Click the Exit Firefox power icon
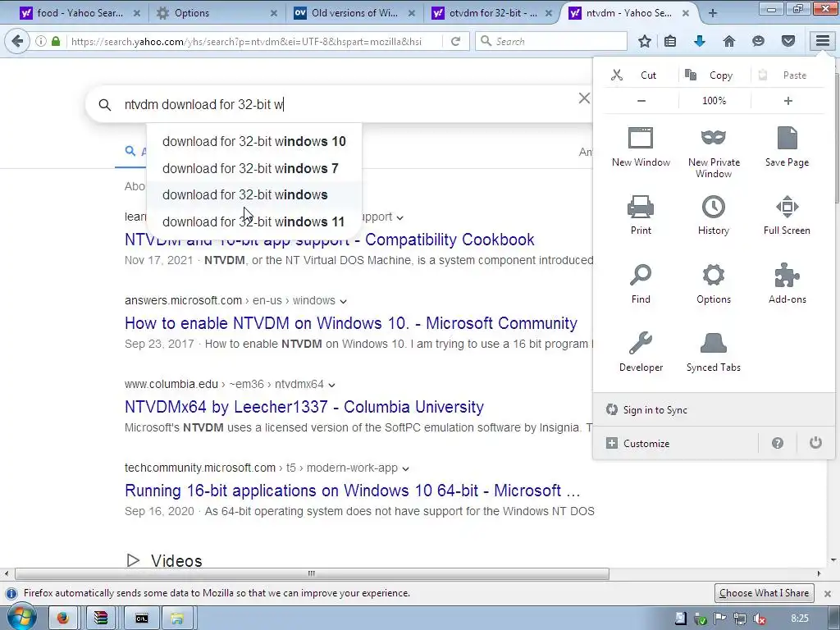Image resolution: width=840 pixels, height=630 pixels. pos(815,442)
